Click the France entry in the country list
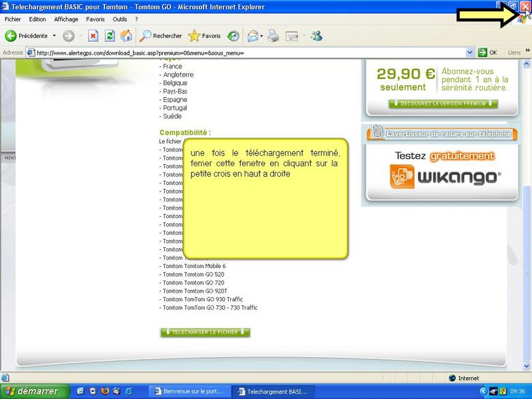532x399 pixels. [171, 66]
